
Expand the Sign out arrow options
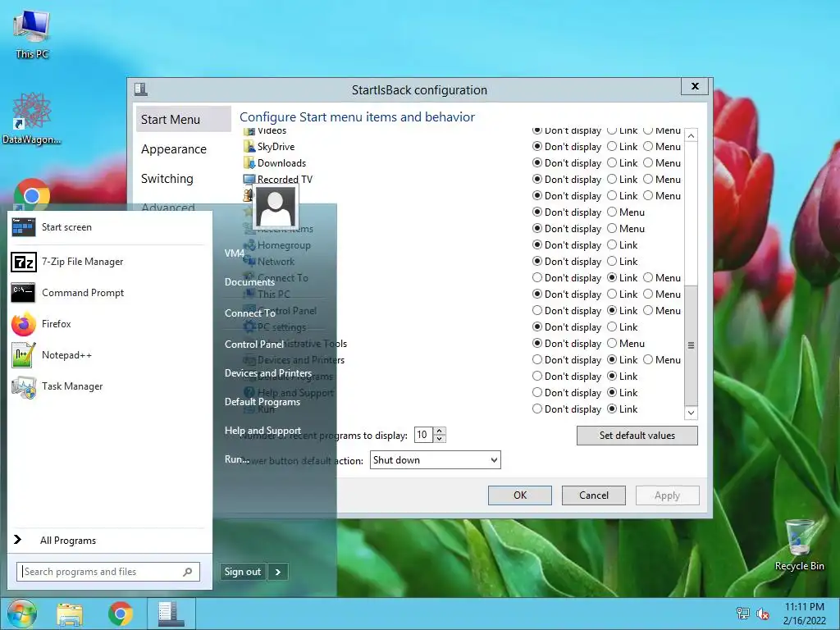(278, 572)
